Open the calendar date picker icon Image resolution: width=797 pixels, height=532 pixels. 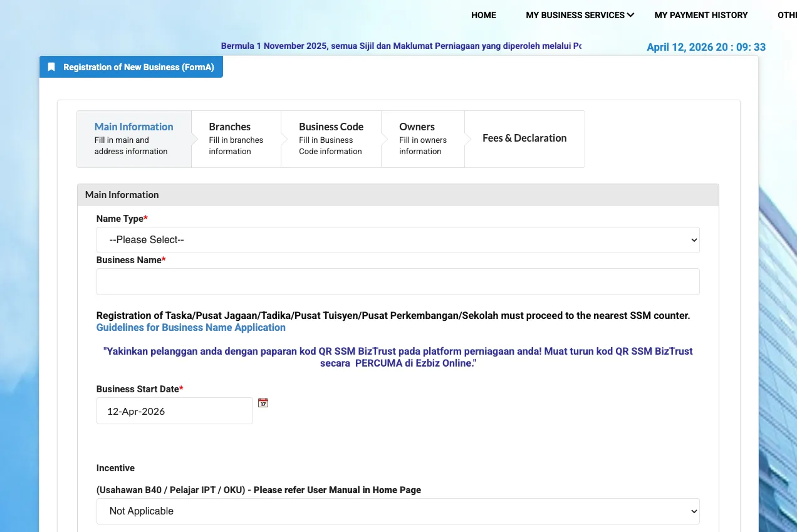click(x=263, y=403)
